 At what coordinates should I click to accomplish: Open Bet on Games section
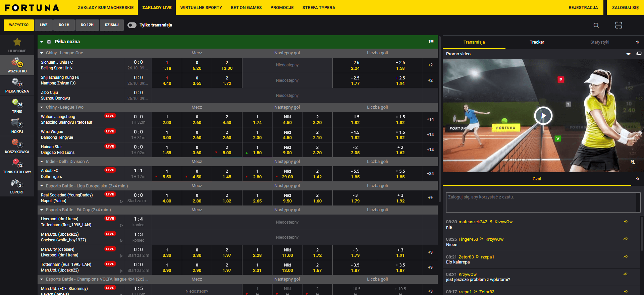[246, 8]
